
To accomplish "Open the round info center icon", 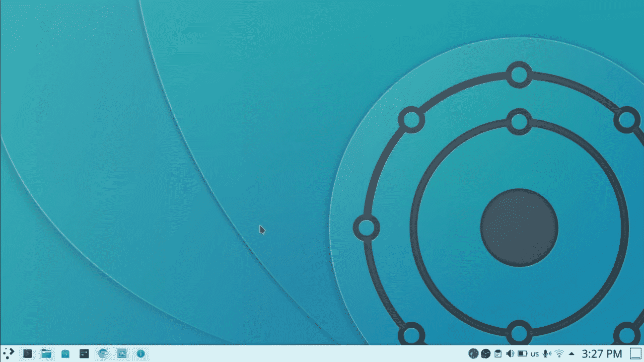I will coord(140,354).
